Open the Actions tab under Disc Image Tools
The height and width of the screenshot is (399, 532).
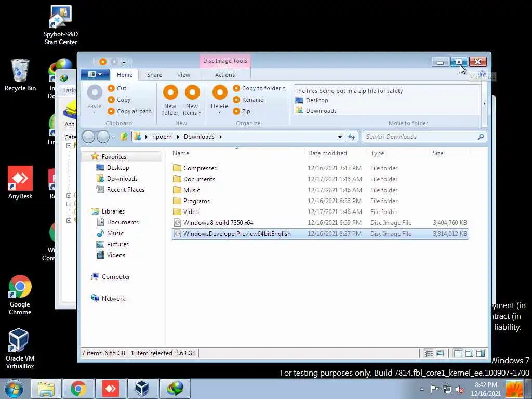coord(224,75)
